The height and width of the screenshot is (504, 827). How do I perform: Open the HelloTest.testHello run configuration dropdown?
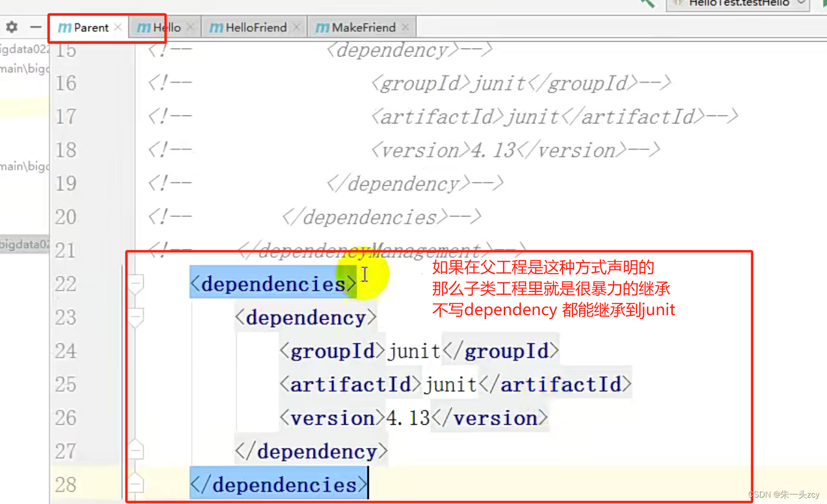coord(738,3)
